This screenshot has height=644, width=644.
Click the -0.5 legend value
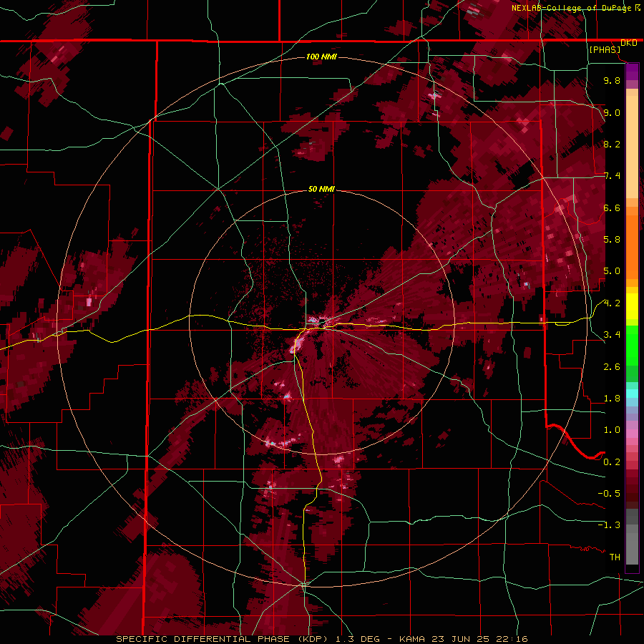pyautogui.click(x=609, y=494)
